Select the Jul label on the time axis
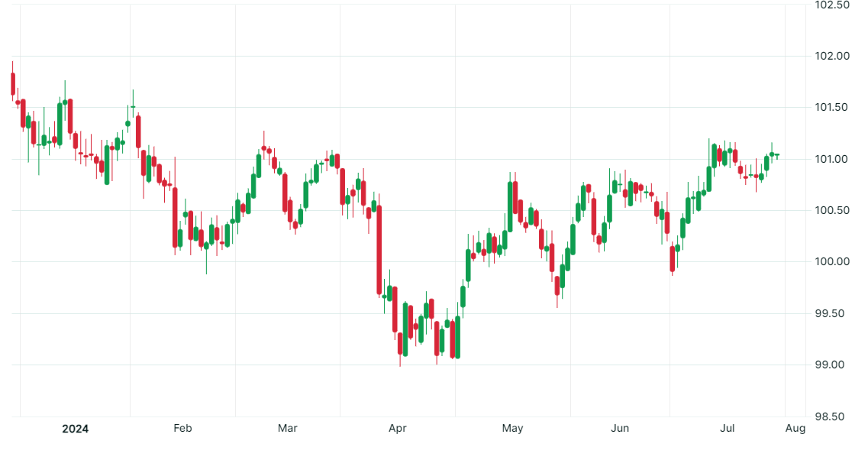 click(728, 429)
